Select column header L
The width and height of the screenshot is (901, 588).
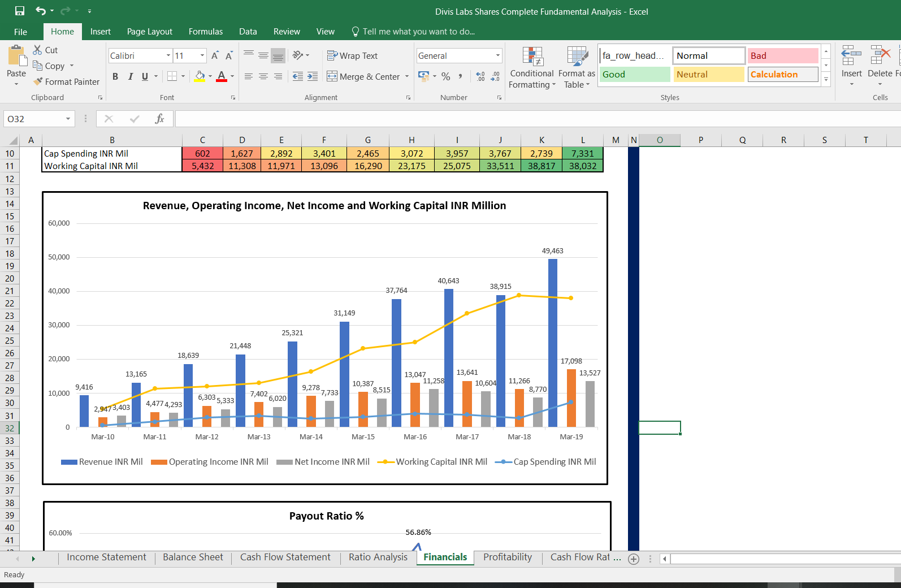click(583, 140)
